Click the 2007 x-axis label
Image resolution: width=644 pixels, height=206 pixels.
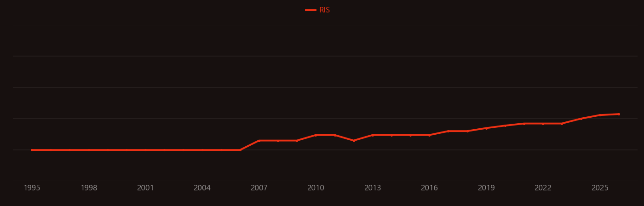(x=259, y=188)
